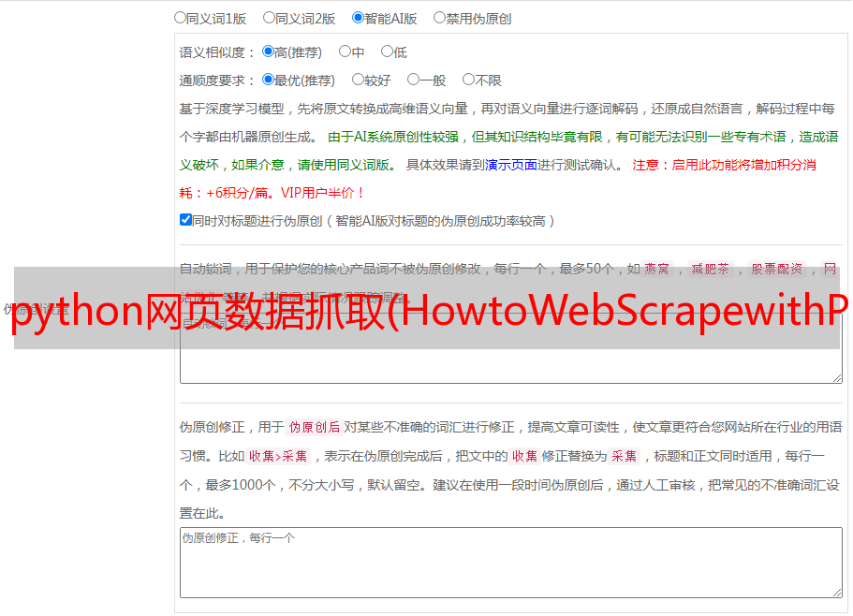Viewport: 853px width, 616px height.
Task: Click into the 自动锁词 text area
Action: pyautogui.click(x=511, y=348)
